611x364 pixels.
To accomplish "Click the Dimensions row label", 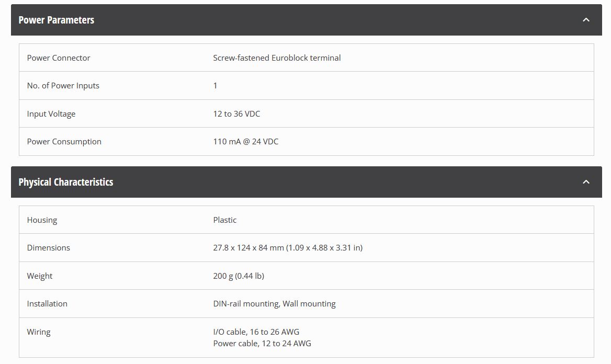I will (x=49, y=248).
